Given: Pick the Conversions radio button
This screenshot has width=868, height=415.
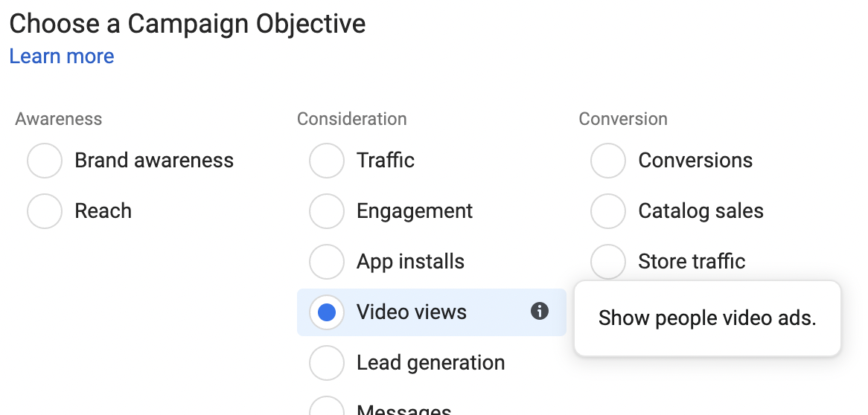Looking at the screenshot, I should 608,161.
